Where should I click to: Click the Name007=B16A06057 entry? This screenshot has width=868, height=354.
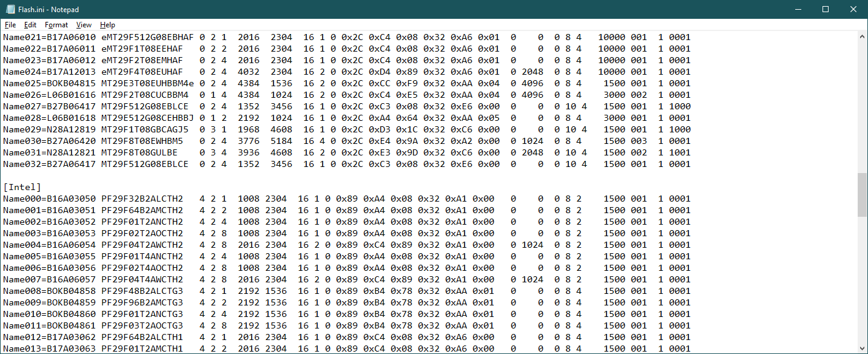coord(49,279)
